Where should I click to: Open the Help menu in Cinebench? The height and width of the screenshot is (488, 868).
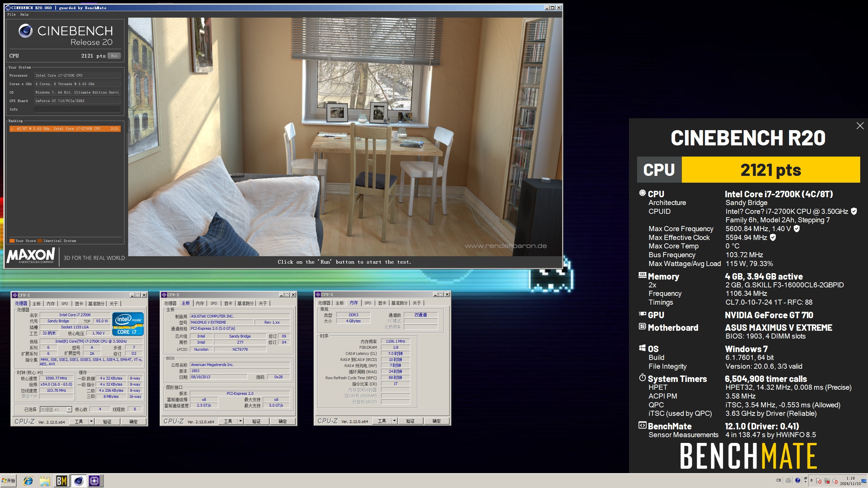24,15
